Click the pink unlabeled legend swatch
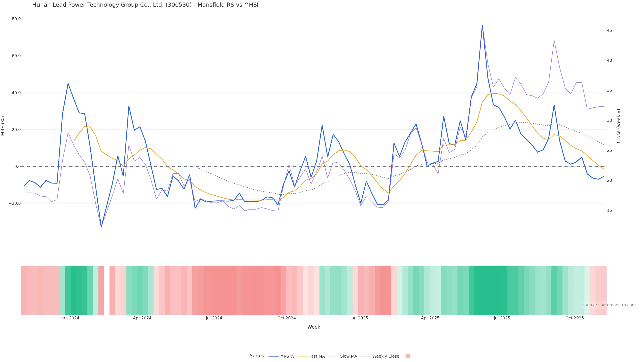This screenshot has width=644, height=362. pyautogui.click(x=408, y=356)
